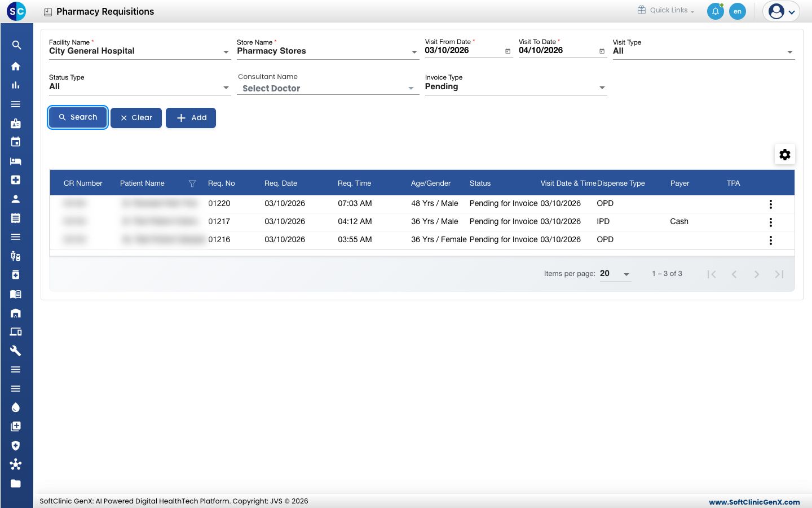Click the Add button
The image size is (812, 508).
(191, 118)
